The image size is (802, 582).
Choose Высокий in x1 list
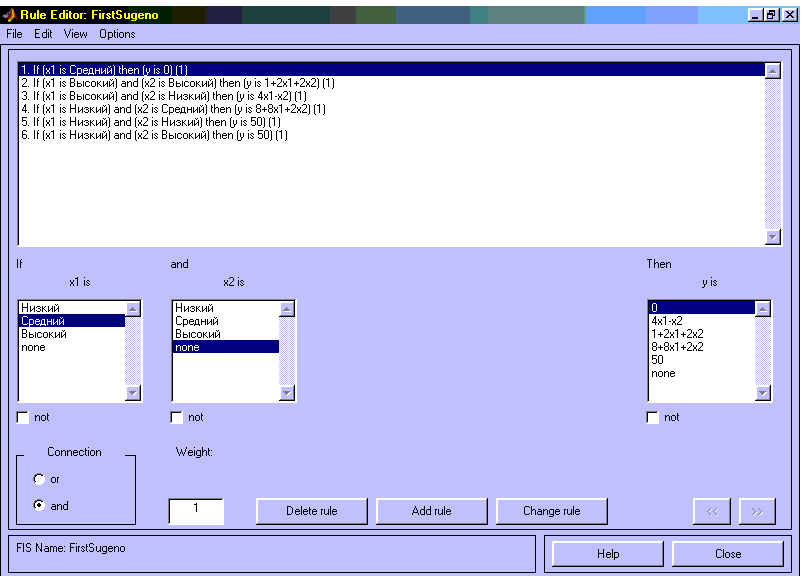72,334
